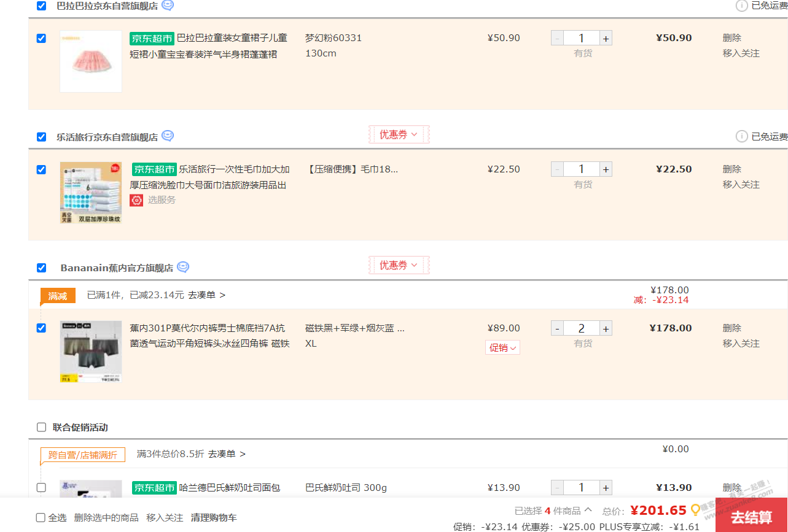The image size is (788, 532).
Task: Click the 选服务 text link
Action: pyautogui.click(x=162, y=200)
